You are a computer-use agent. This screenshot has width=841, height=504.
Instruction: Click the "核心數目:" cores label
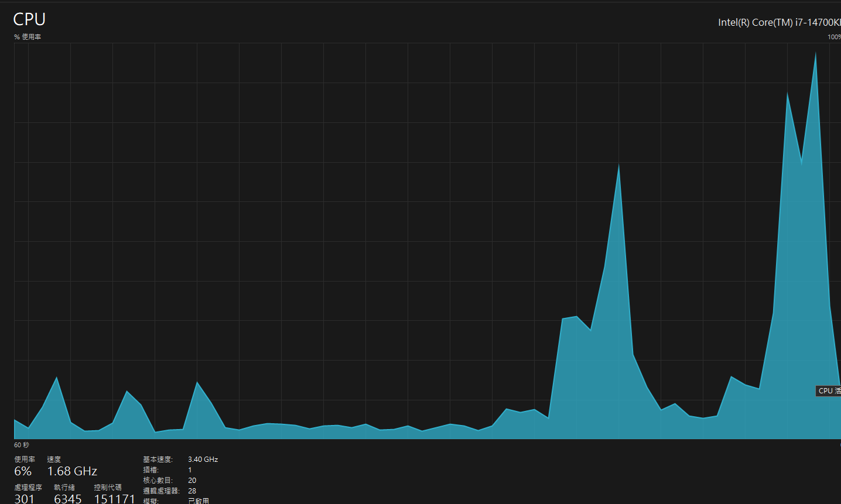click(158, 481)
